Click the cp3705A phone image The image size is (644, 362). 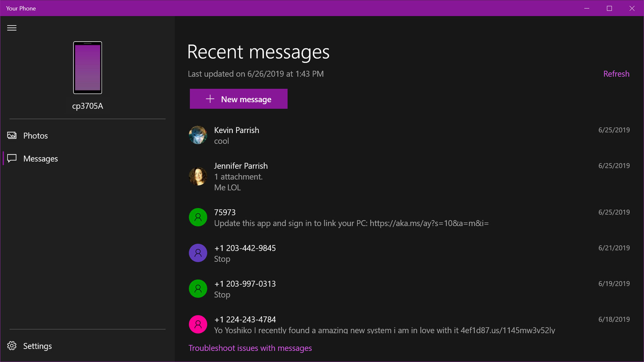88,68
